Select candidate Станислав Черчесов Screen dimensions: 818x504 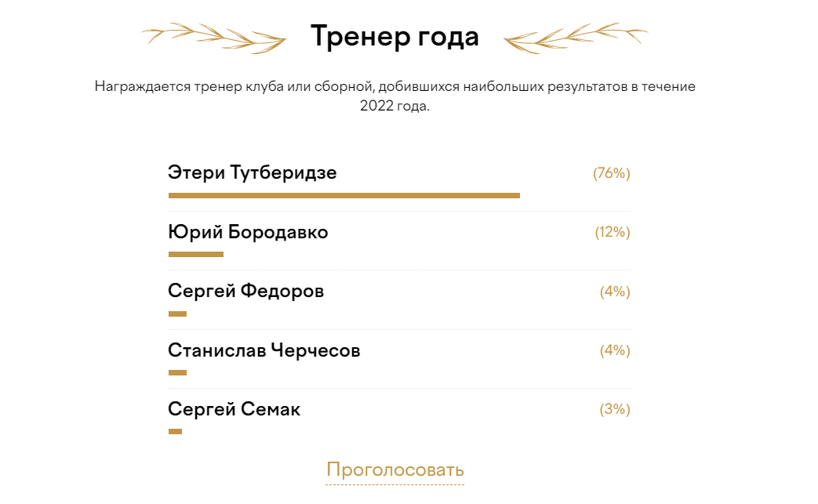tap(264, 350)
